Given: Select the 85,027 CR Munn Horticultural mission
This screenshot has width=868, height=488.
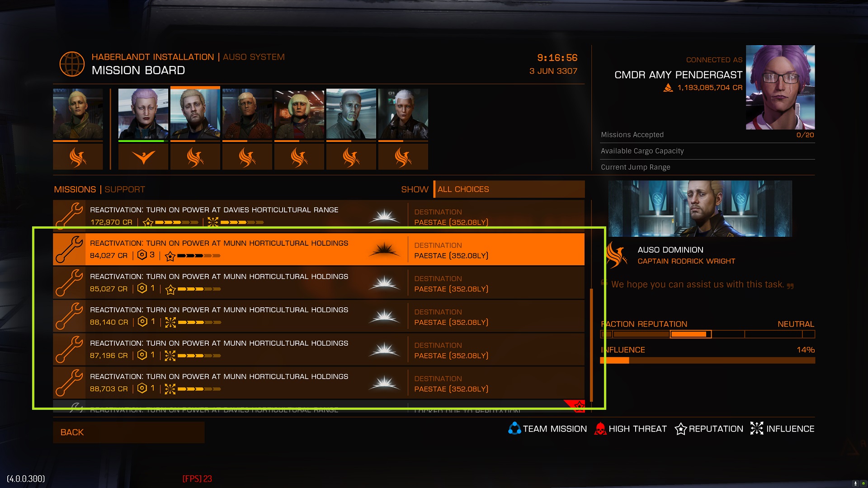Looking at the screenshot, I should pos(319,282).
